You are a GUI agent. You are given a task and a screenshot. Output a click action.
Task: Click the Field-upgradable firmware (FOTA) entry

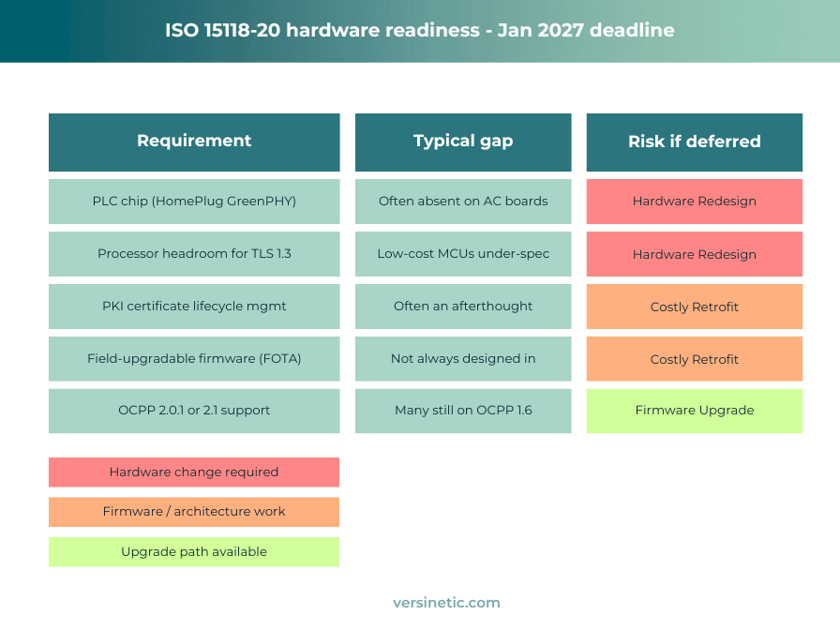194,358
